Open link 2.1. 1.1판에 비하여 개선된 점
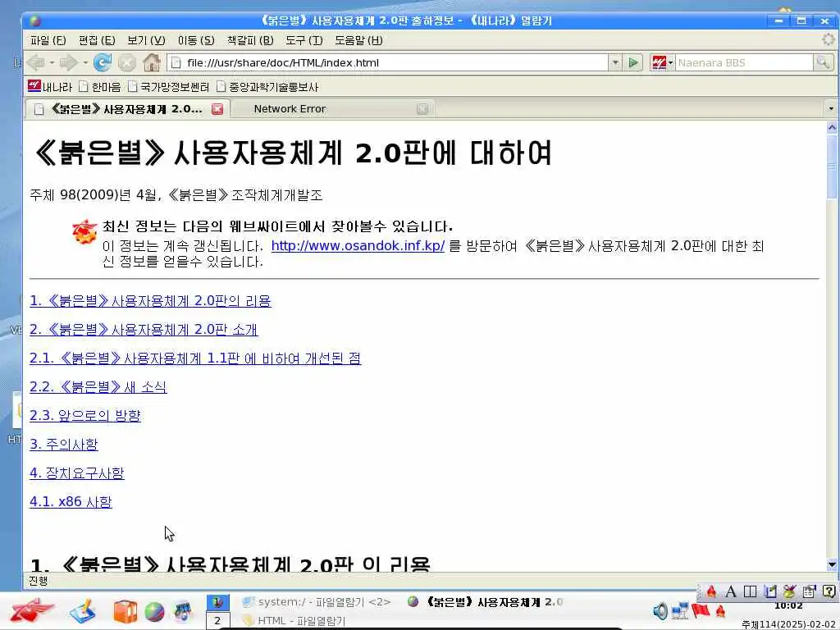The image size is (840, 630). click(195, 358)
